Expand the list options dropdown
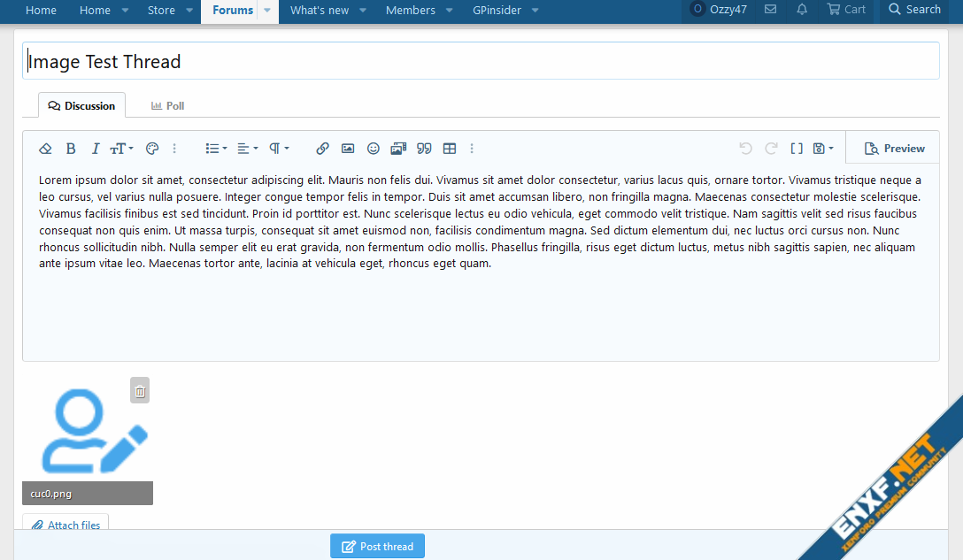The width and height of the screenshot is (963, 560). coord(216,149)
